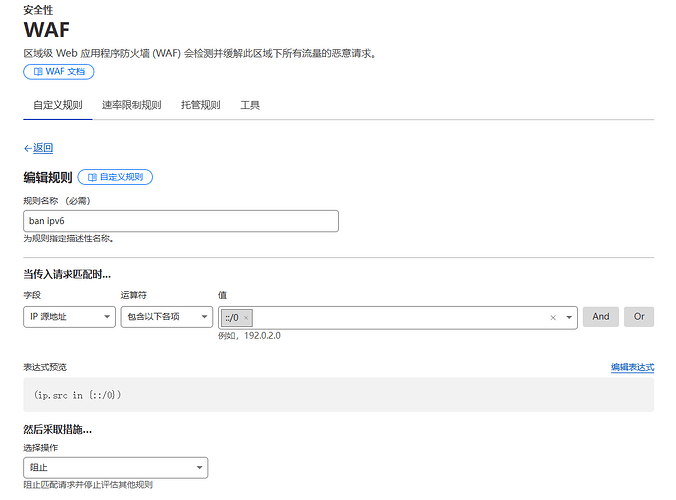Click the 编辑表达式 link
The height and width of the screenshot is (500, 676).
632,367
